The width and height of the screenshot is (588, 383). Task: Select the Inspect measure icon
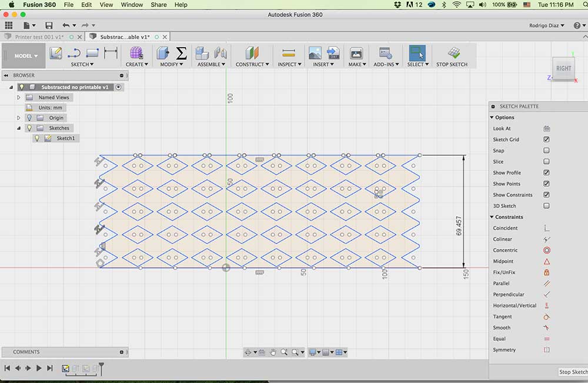click(x=289, y=53)
